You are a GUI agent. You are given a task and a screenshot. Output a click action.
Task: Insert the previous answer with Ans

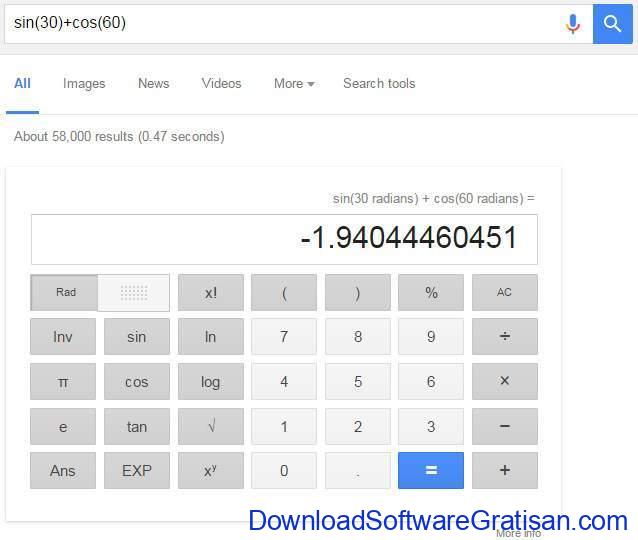point(63,470)
